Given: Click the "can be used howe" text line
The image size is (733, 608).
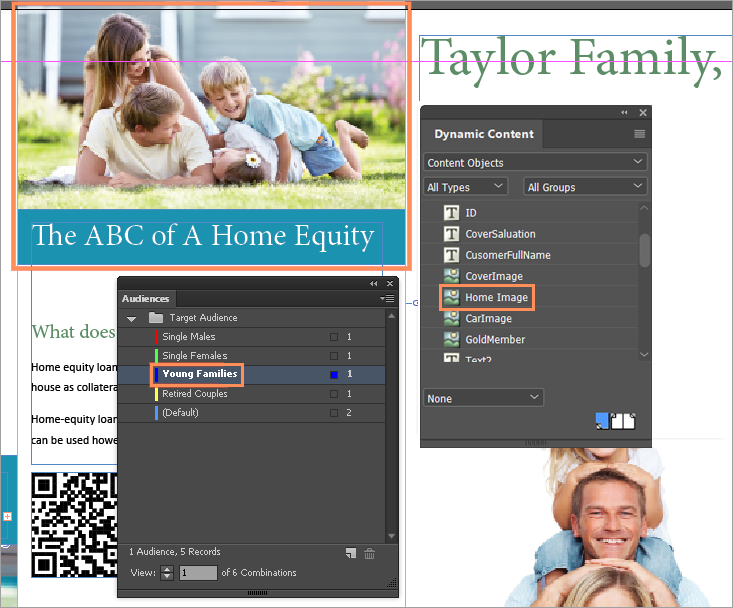Looking at the screenshot, I should click(x=74, y=440).
